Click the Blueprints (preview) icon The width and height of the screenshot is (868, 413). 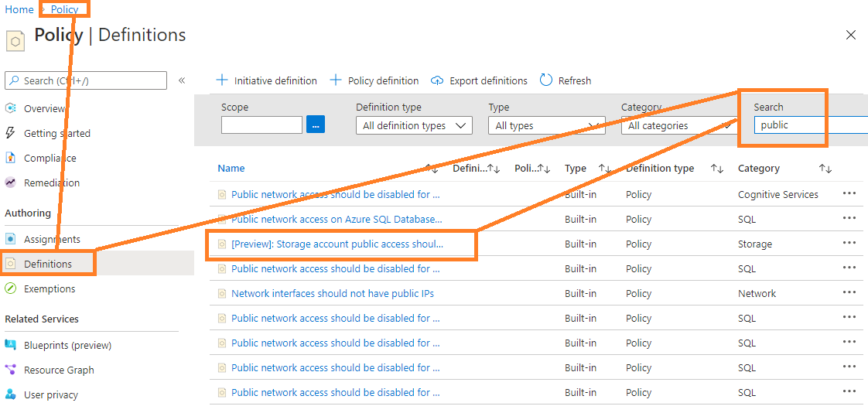coord(11,345)
